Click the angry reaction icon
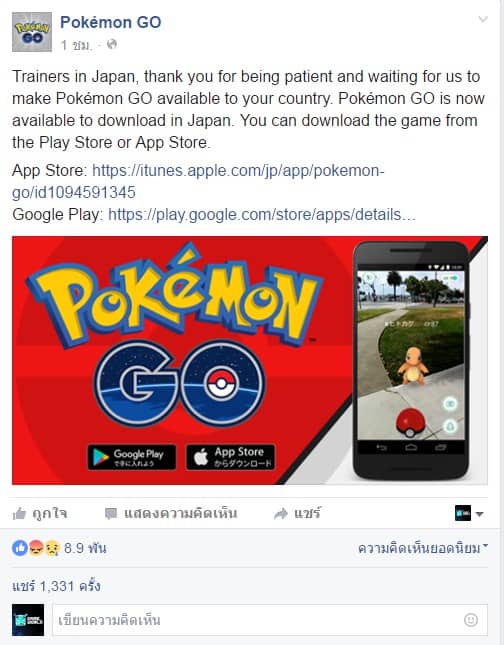 pyautogui.click(x=37, y=548)
